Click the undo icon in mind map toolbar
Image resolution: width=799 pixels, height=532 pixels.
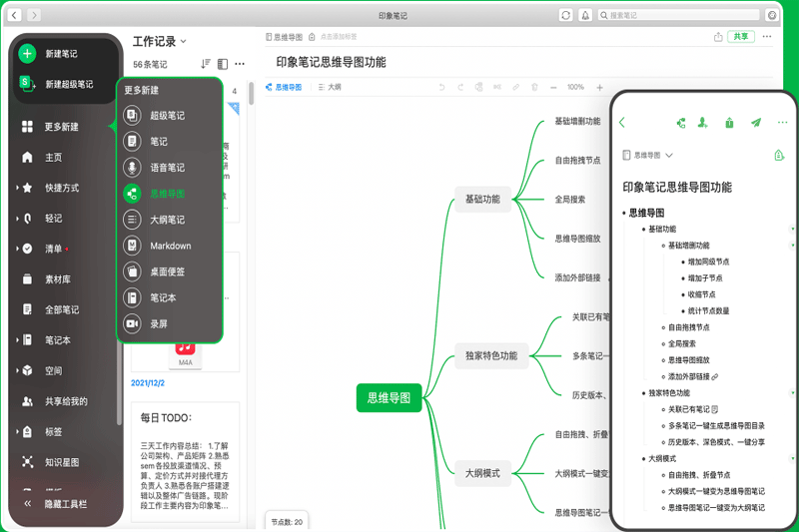point(442,88)
